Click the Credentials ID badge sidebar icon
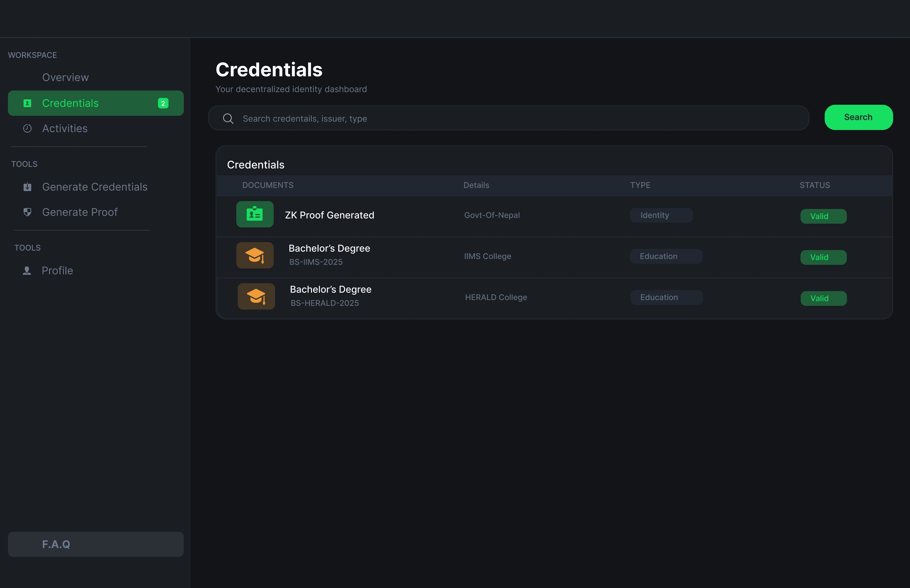The height and width of the screenshot is (588, 910). tap(27, 103)
